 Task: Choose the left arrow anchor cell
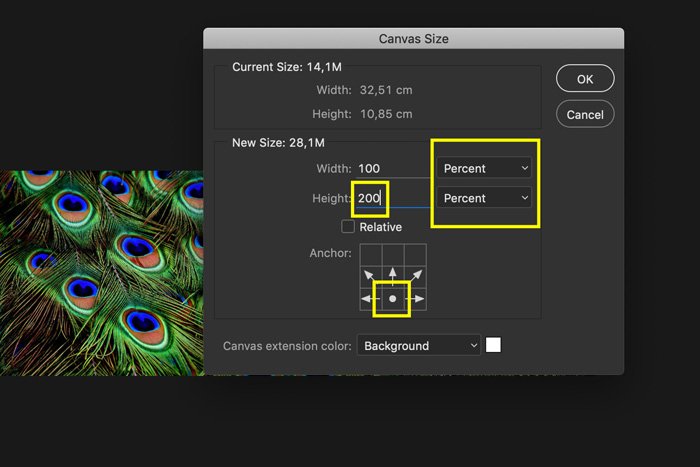point(369,299)
